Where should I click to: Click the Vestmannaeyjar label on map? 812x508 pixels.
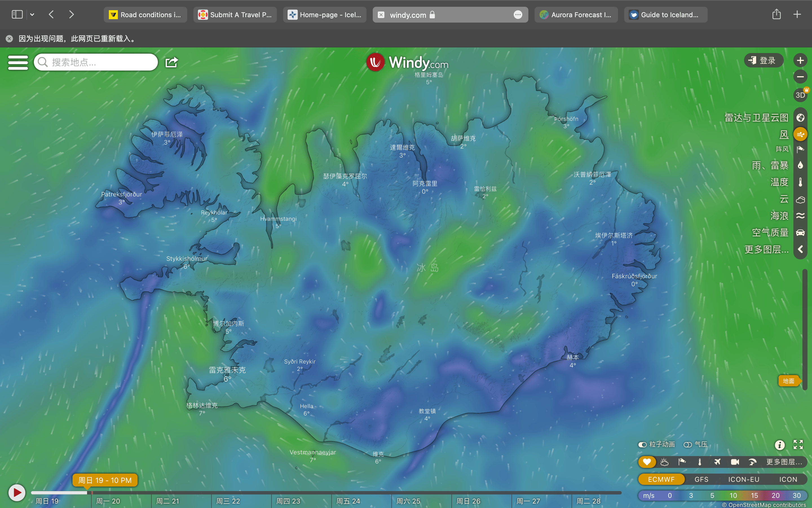(313, 452)
